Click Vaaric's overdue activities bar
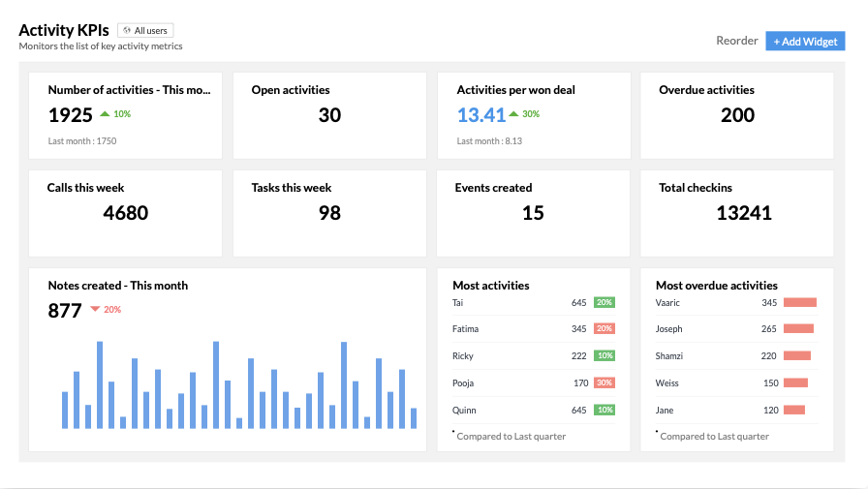The height and width of the screenshot is (489, 868). tap(800, 303)
